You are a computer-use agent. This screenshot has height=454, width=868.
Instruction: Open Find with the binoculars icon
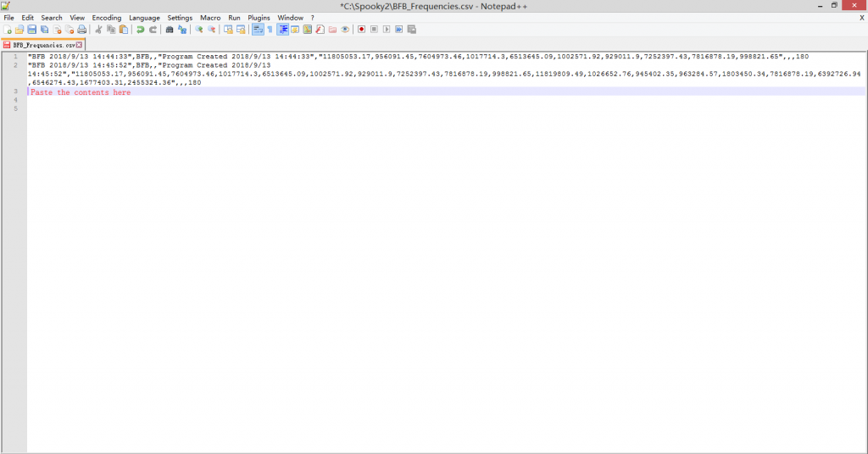(169, 30)
